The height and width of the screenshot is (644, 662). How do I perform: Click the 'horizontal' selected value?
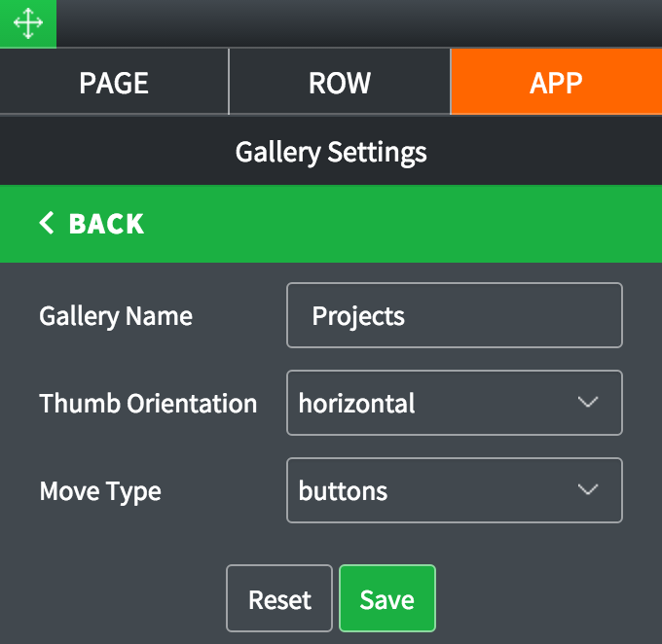coord(357,403)
